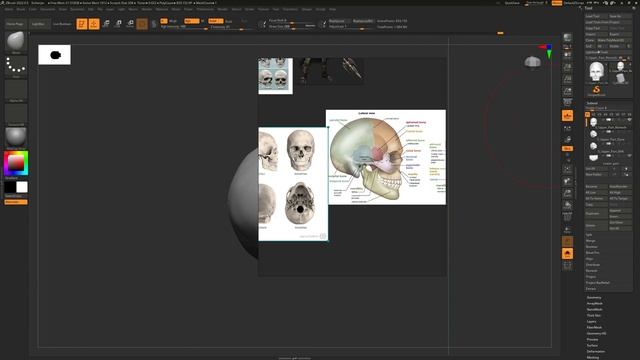Open the Dots stroke type selector
Image resolution: width=640 pixels, height=360 pixels.
click(x=16, y=66)
